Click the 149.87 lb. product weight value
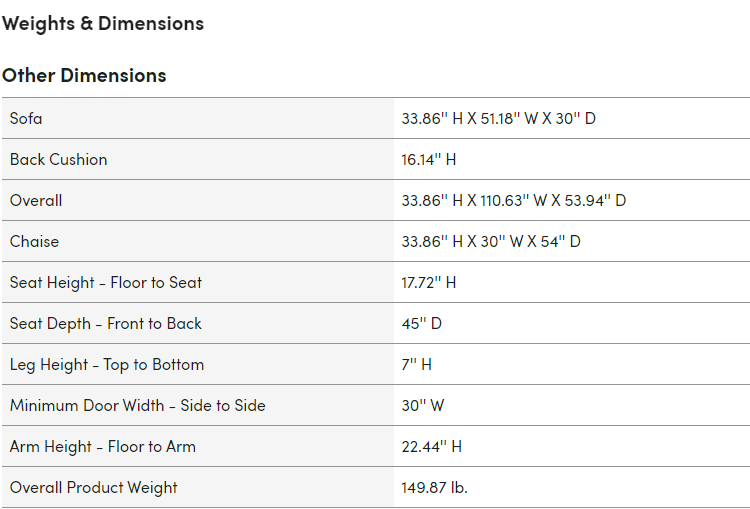 435,487
